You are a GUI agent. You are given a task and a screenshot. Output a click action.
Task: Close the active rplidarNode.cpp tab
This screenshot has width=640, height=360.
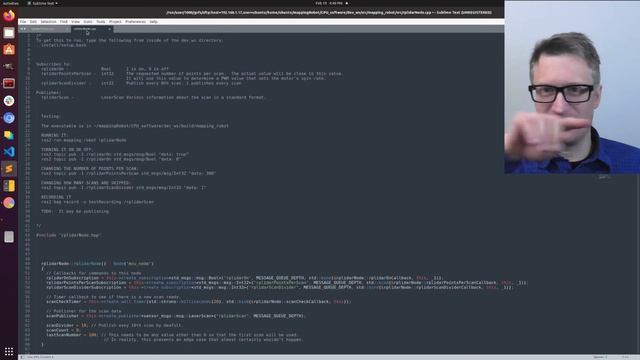(x=109, y=29)
